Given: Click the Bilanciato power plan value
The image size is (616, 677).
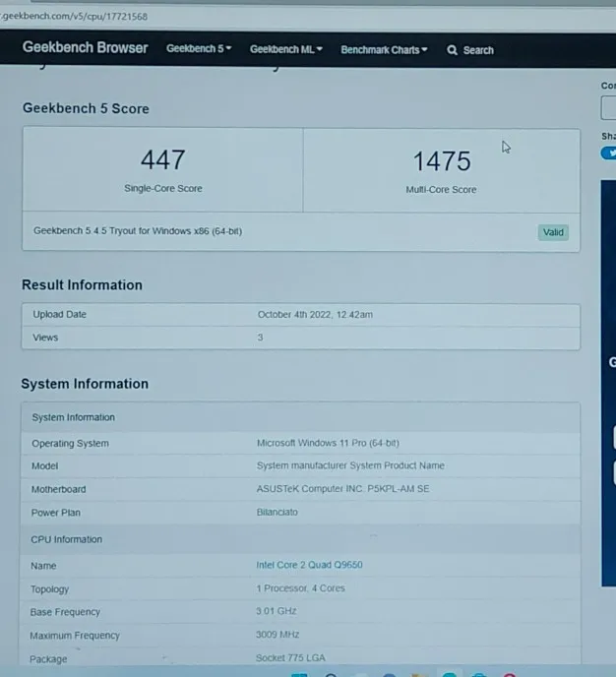Looking at the screenshot, I should coord(277,512).
